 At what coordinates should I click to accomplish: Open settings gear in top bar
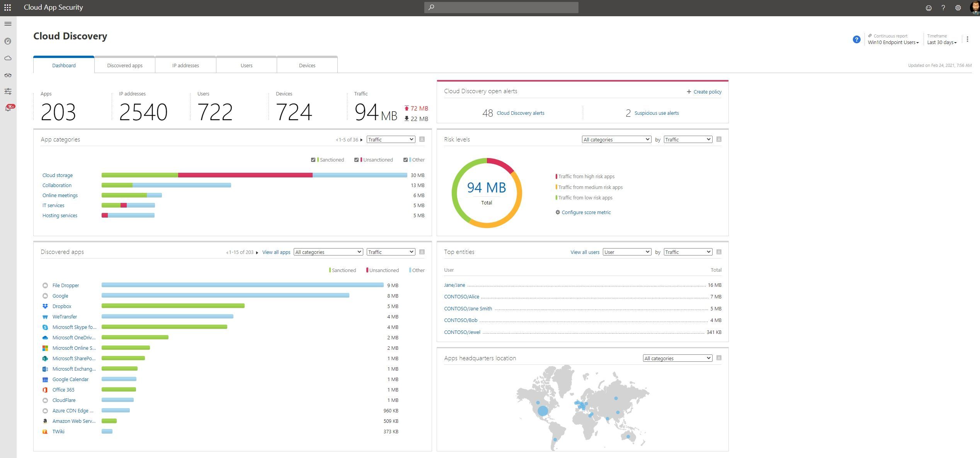958,8
